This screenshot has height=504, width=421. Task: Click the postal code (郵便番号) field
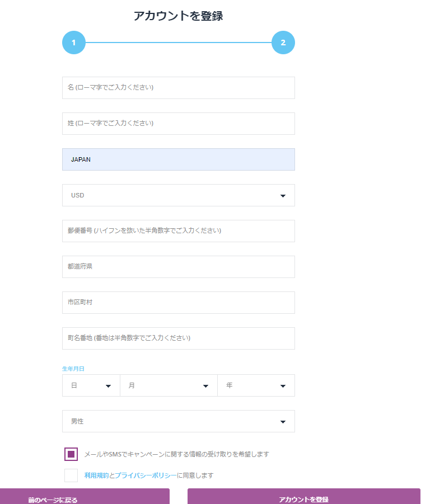(x=178, y=231)
